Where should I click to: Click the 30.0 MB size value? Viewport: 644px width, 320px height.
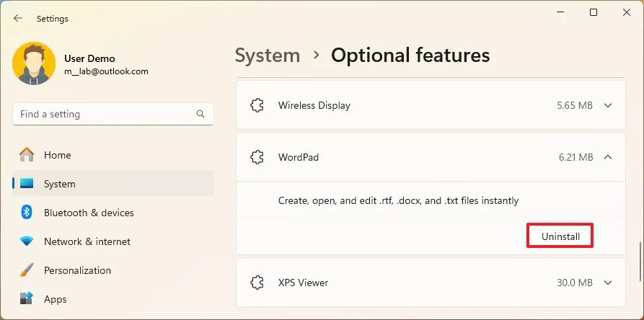[575, 283]
